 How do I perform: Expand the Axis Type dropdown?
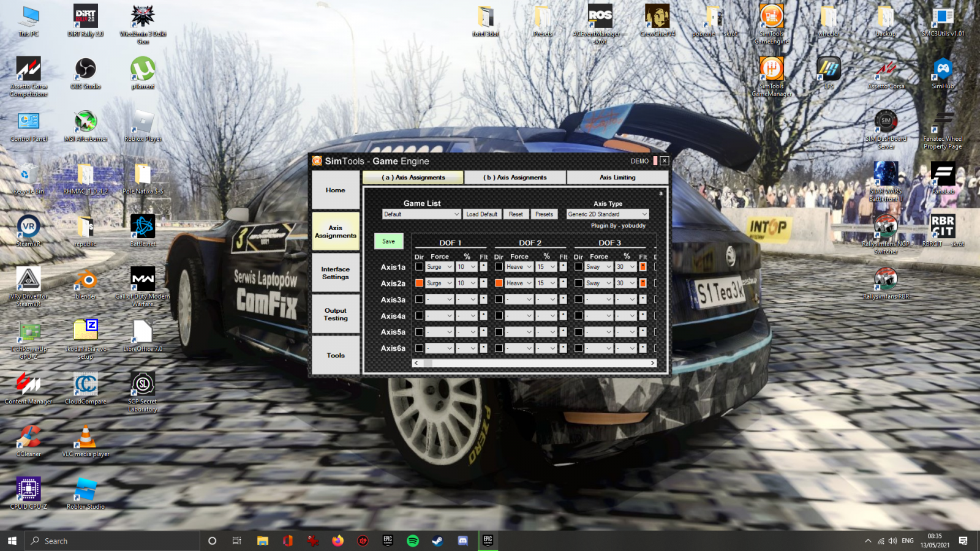click(x=607, y=214)
